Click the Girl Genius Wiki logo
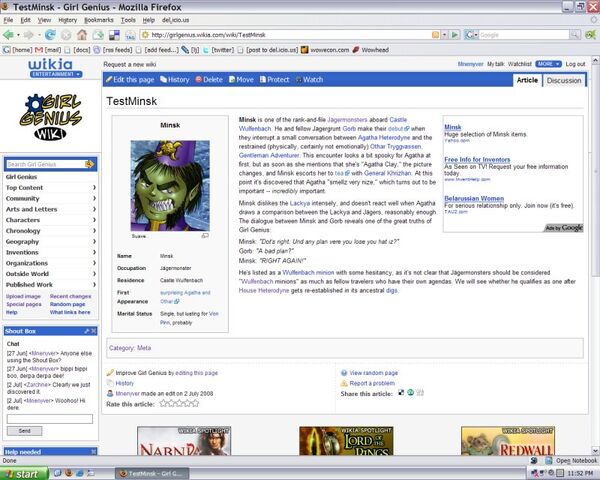Viewport: 600px width, 480px height. [x=51, y=116]
